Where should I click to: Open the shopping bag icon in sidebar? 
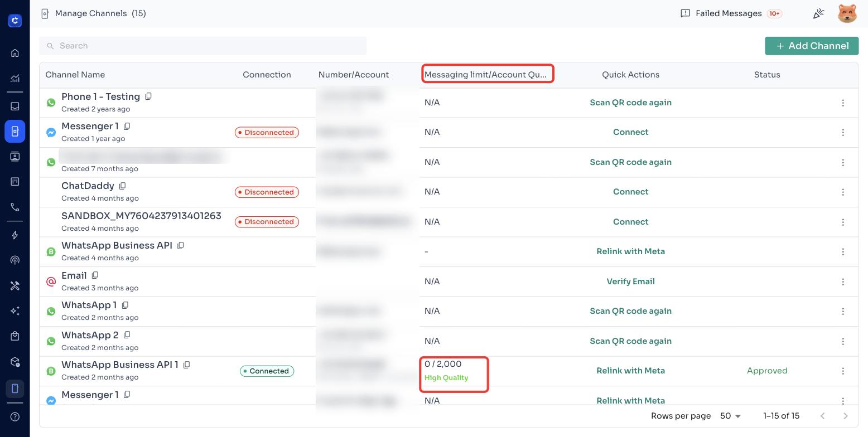tap(15, 336)
